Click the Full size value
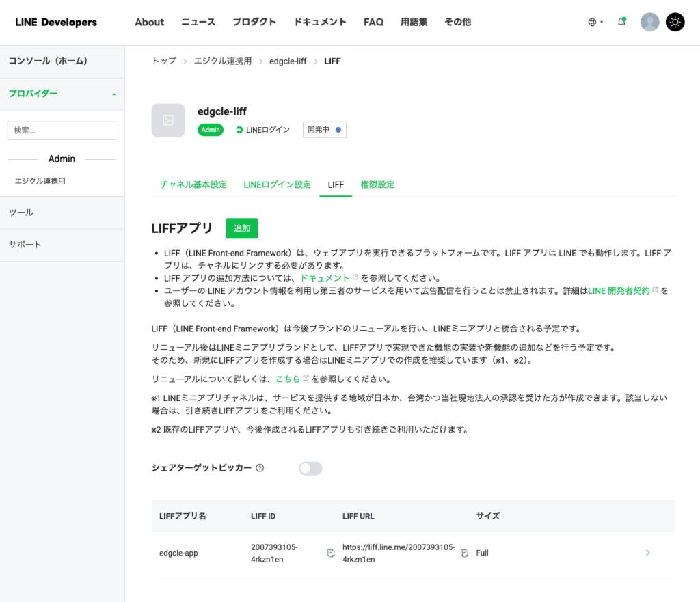700x602 pixels. click(482, 553)
